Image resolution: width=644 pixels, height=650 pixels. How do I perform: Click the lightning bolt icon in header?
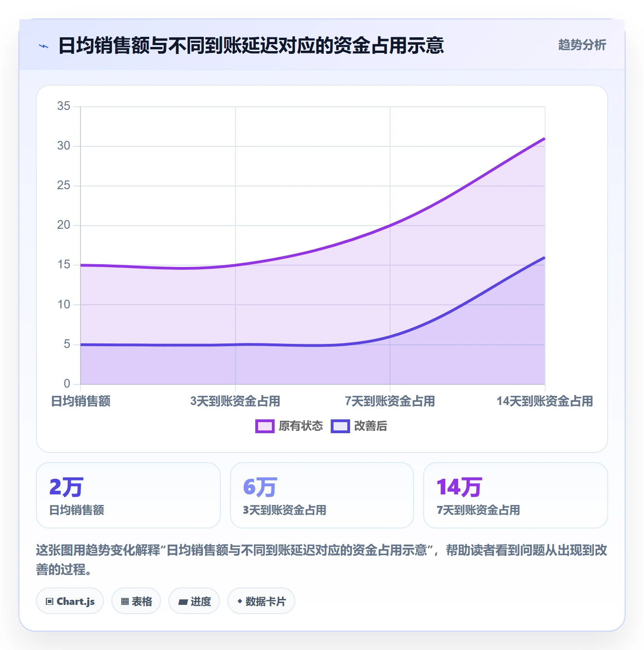click(x=44, y=46)
